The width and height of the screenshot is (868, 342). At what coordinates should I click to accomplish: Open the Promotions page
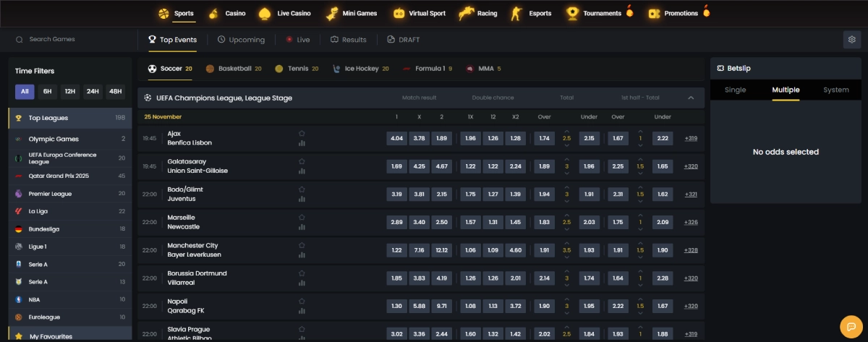pyautogui.click(x=679, y=13)
